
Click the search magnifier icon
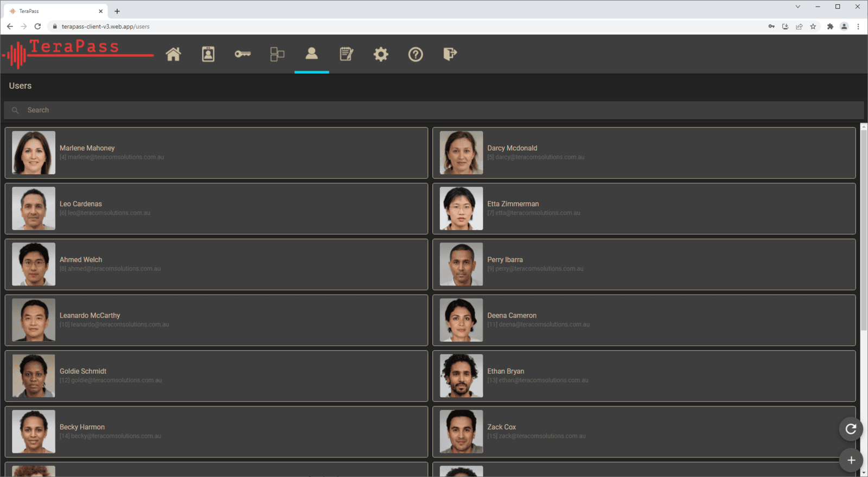(15, 110)
